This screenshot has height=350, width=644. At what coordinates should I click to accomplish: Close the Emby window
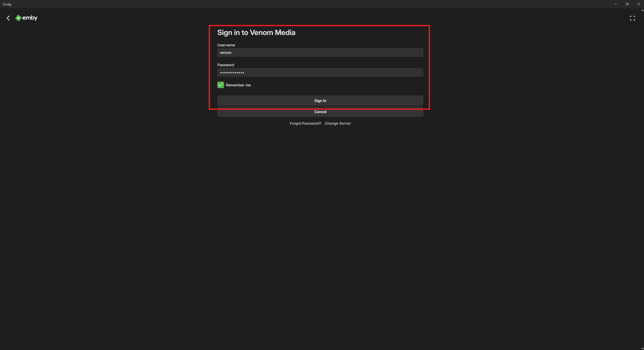point(639,4)
